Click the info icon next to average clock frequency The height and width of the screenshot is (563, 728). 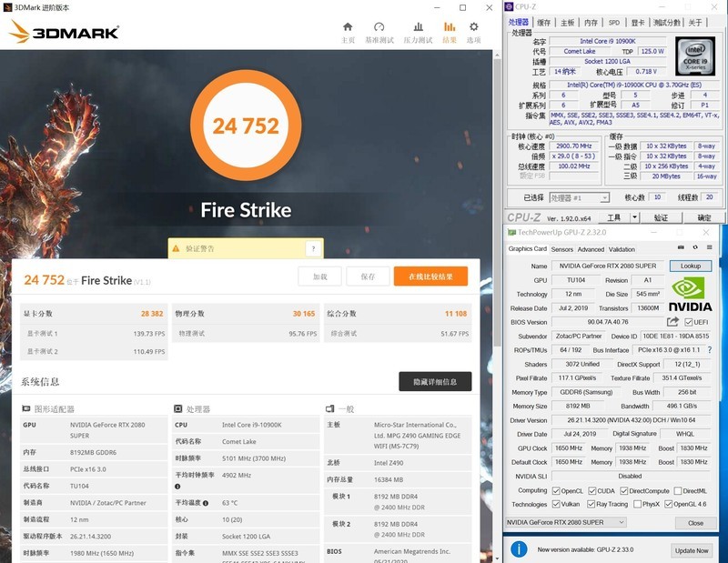pyautogui.click(x=177, y=487)
